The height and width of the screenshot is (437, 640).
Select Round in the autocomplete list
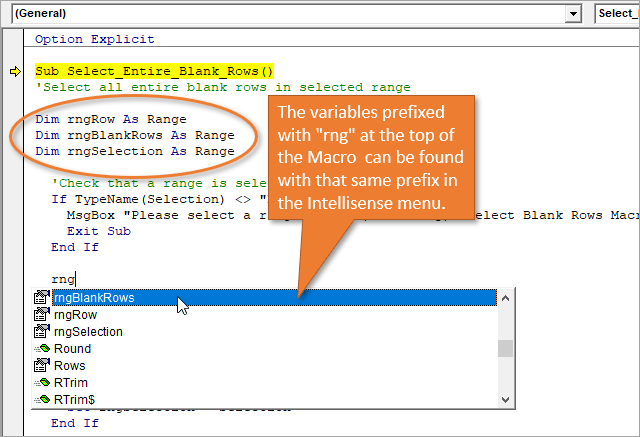tap(73, 349)
